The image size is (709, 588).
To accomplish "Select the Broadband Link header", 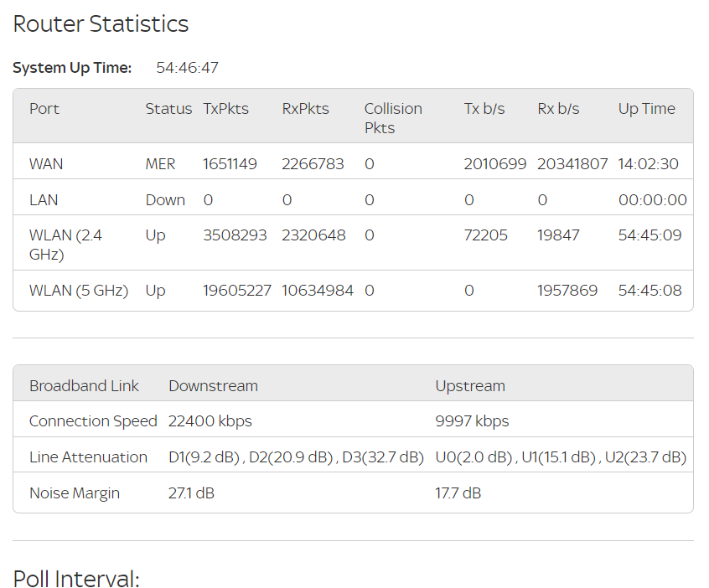I will coord(82,384).
